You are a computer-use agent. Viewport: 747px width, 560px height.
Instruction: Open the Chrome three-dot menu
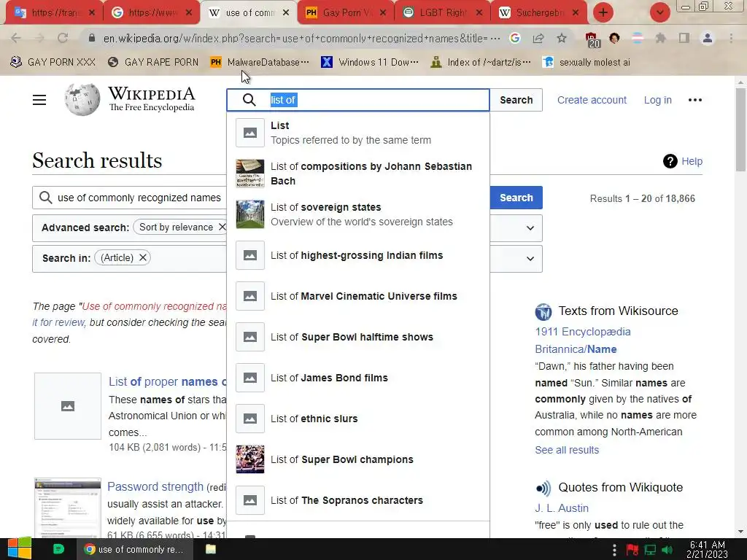click(731, 38)
